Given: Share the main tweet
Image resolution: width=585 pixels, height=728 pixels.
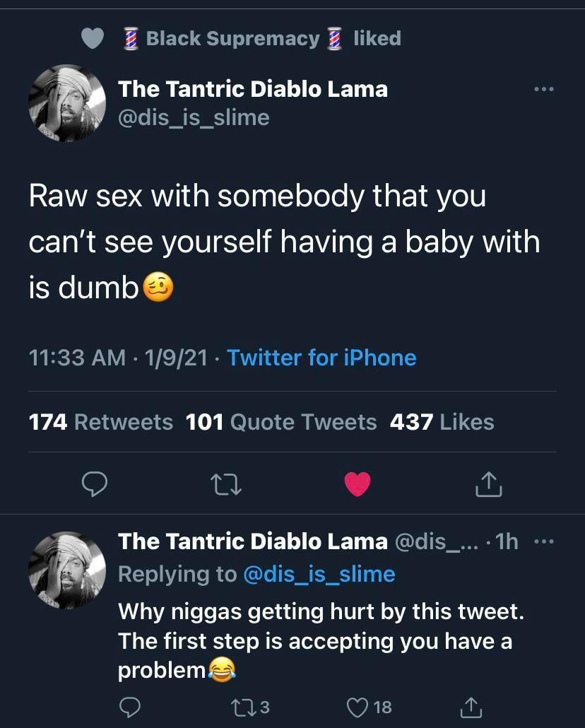Looking at the screenshot, I should (489, 484).
